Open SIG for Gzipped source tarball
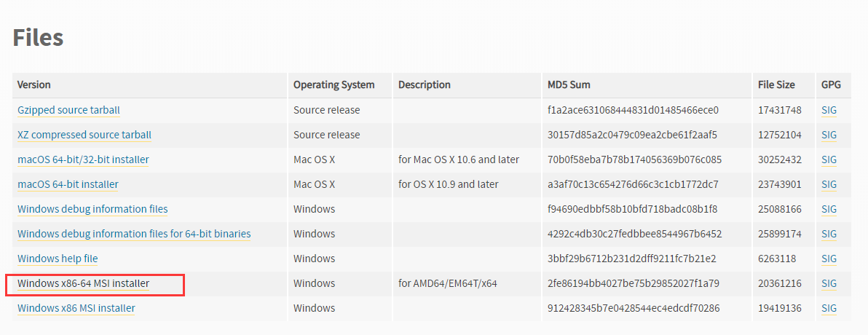Viewport: 868px width, 335px height. point(829,110)
